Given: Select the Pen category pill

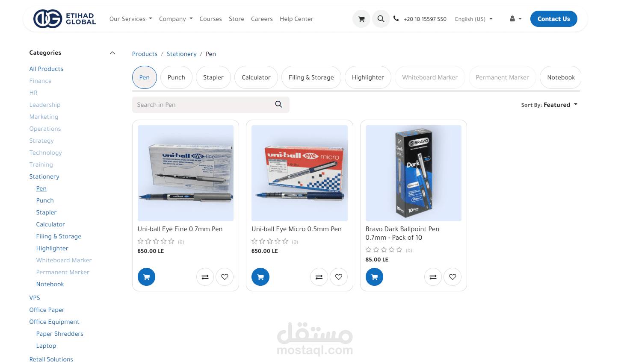Looking at the screenshot, I should coord(145,77).
